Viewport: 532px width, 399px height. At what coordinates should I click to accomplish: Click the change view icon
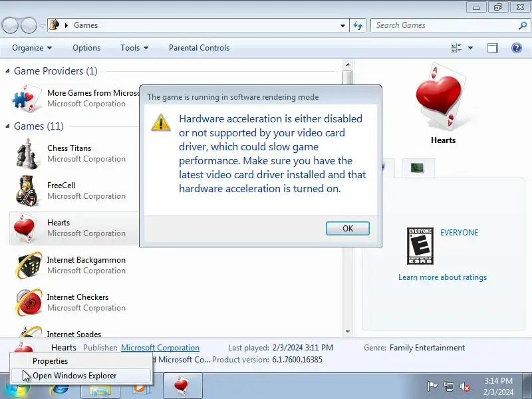point(456,48)
